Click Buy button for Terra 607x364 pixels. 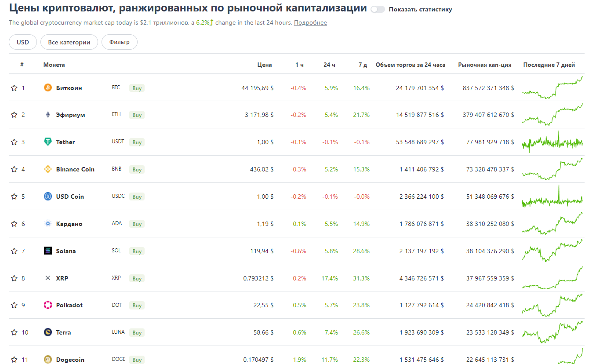click(x=137, y=332)
